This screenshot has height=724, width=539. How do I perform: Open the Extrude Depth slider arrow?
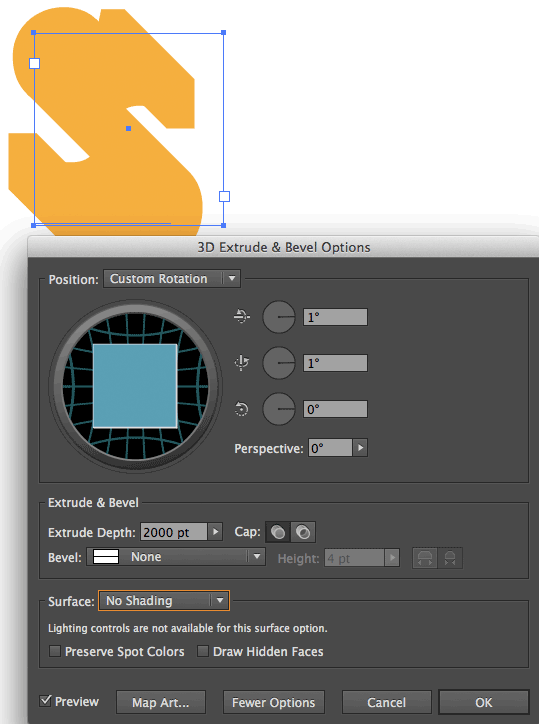[215, 532]
